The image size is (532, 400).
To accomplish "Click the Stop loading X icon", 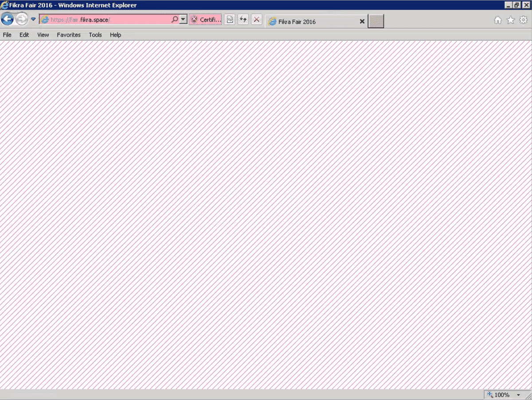I will click(257, 19).
